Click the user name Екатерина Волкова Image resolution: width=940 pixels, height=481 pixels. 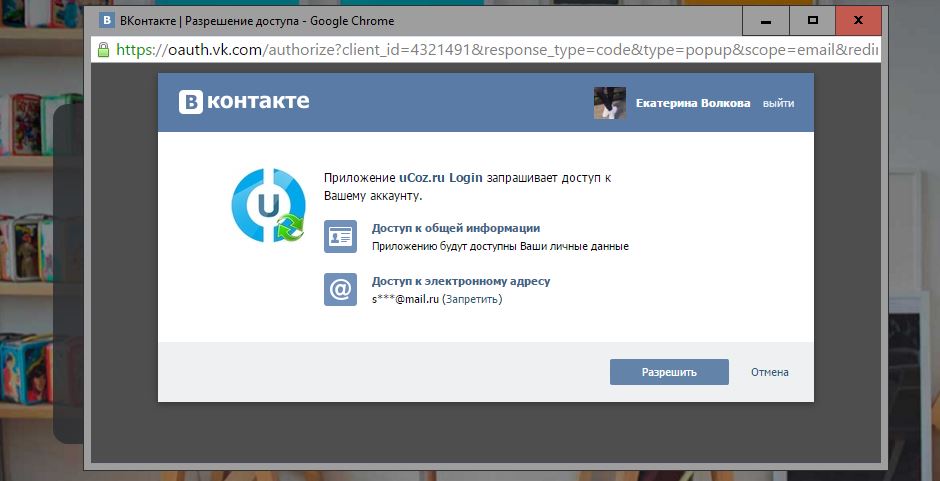[x=692, y=103]
